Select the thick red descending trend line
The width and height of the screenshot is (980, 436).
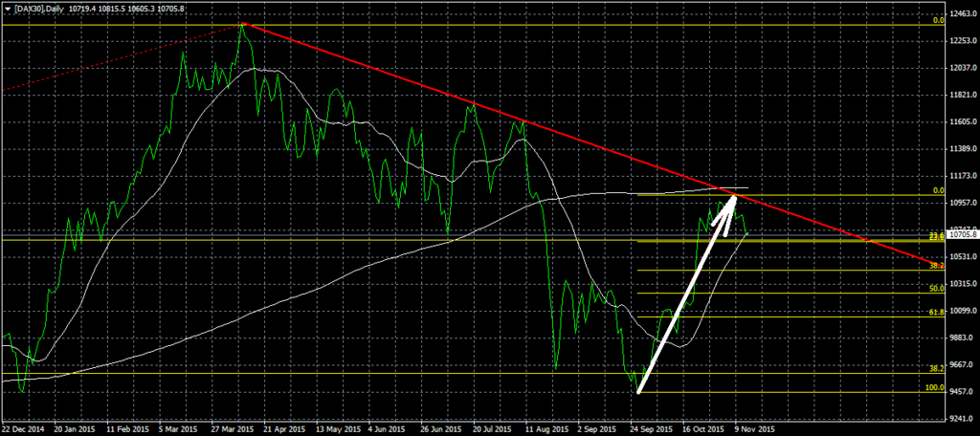[x=479, y=105]
